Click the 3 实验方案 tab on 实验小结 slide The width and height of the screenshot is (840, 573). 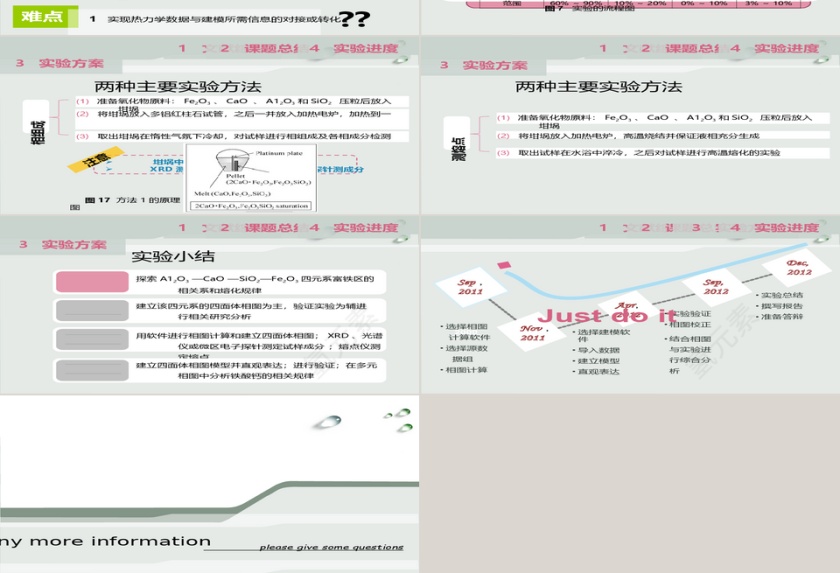coord(62,245)
